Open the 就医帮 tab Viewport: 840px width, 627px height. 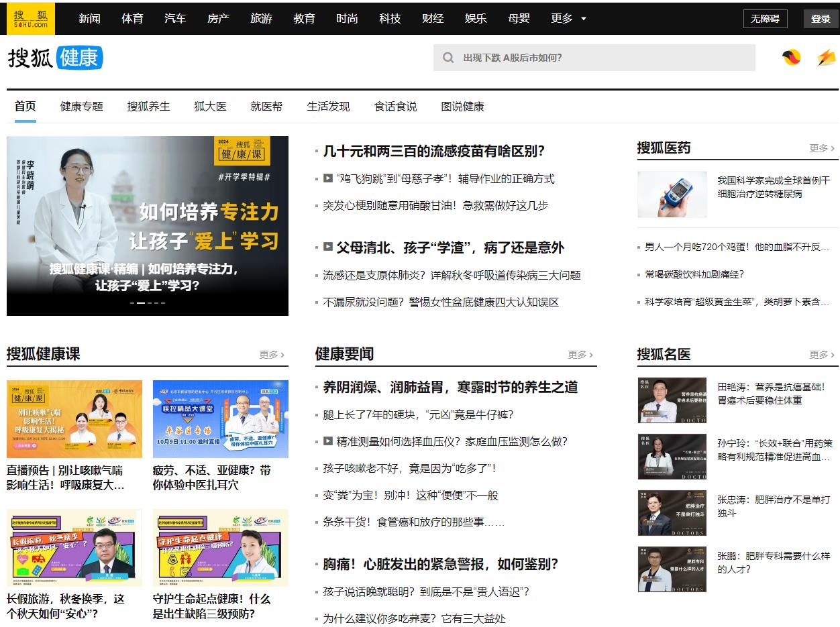point(267,106)
